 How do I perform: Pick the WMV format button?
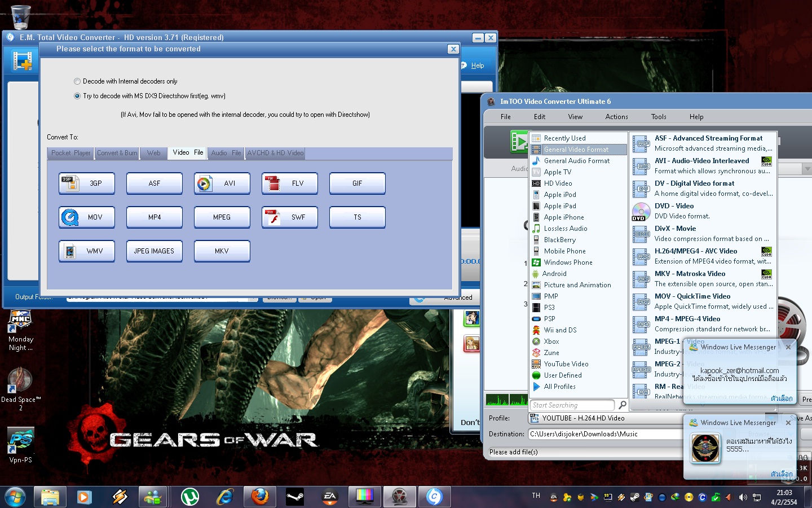(x=87, y=251)
